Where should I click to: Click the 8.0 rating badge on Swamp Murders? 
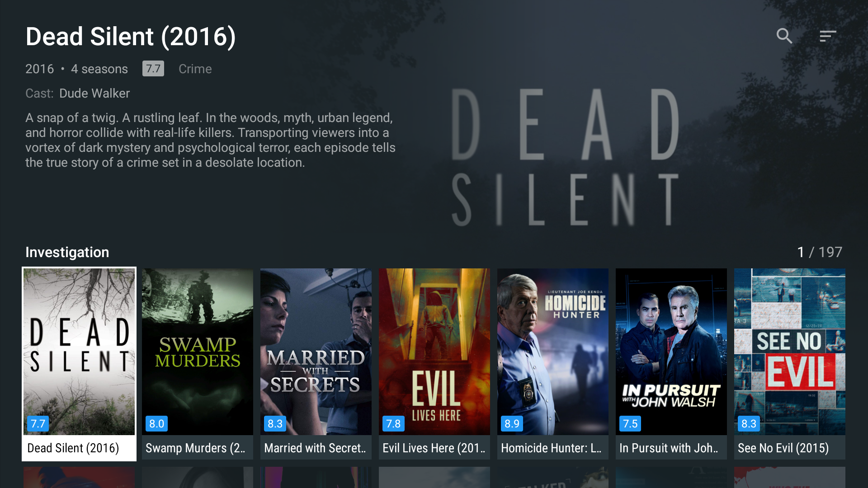(156, 424)
